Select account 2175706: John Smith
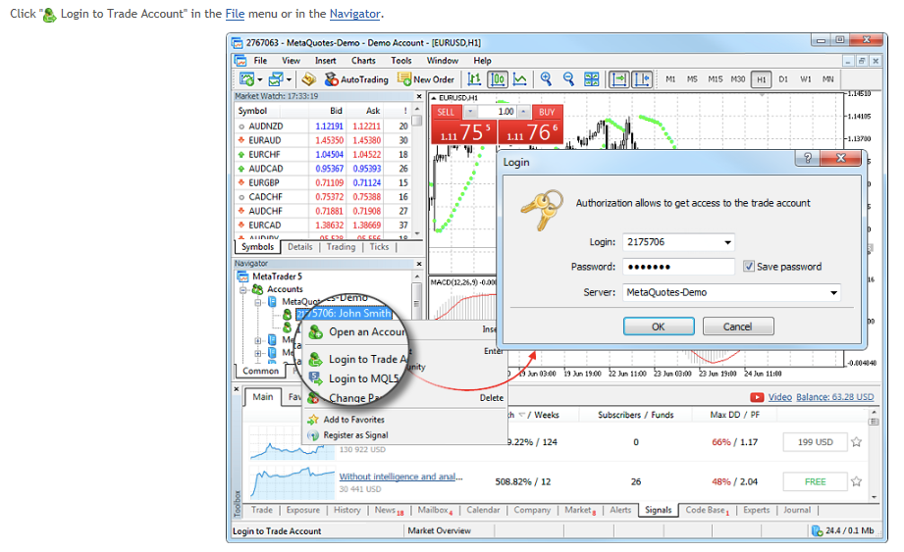Screen dimensions: 904x552 point(344,313)
